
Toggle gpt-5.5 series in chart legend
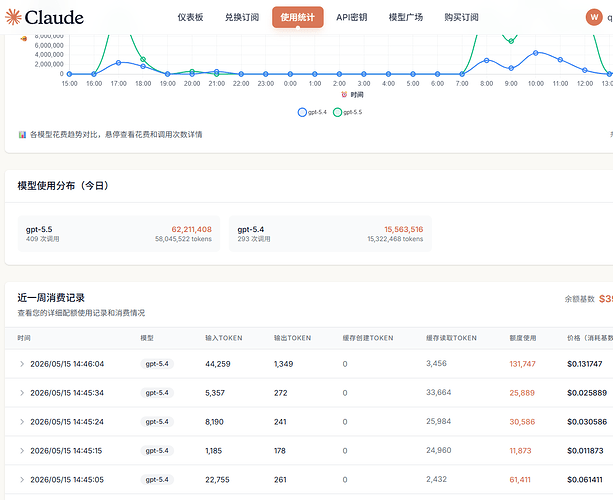point(348,112)
